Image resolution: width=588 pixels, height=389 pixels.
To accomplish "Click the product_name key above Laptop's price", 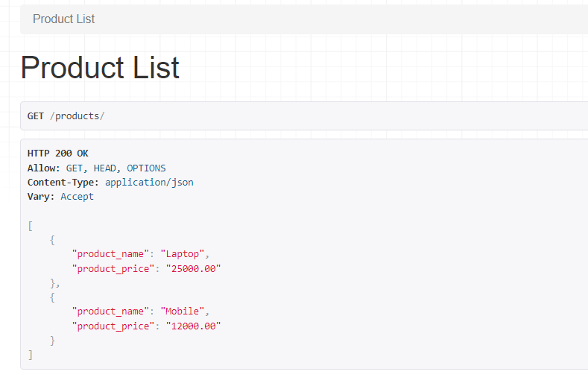I will pos(110,254).
